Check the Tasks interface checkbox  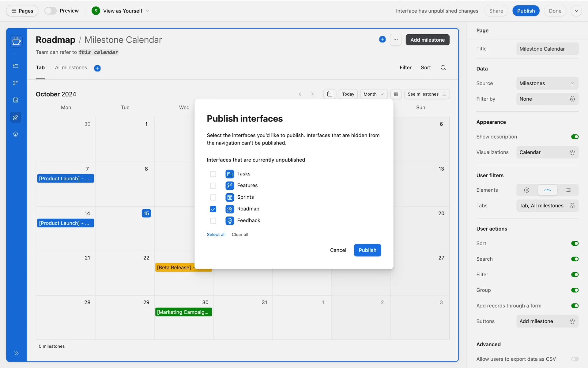click(213, 174)
